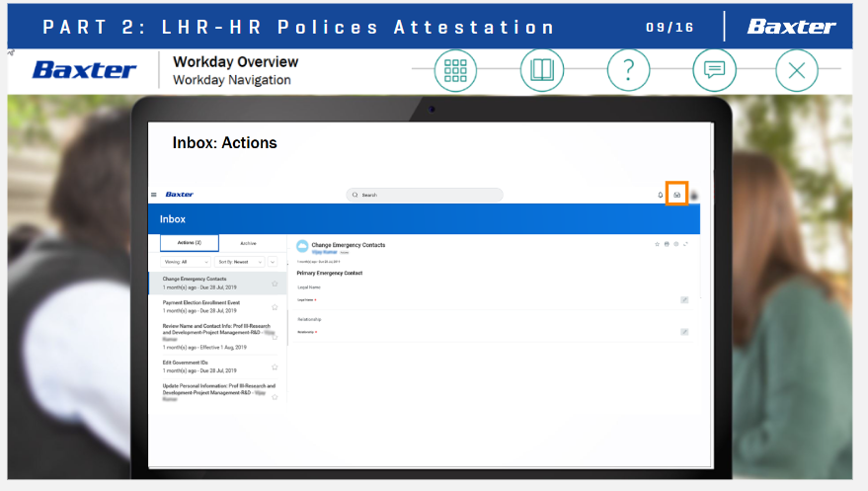868x491 pixels.
Task: Open the course menu grid icon
Action: [455, 70]
